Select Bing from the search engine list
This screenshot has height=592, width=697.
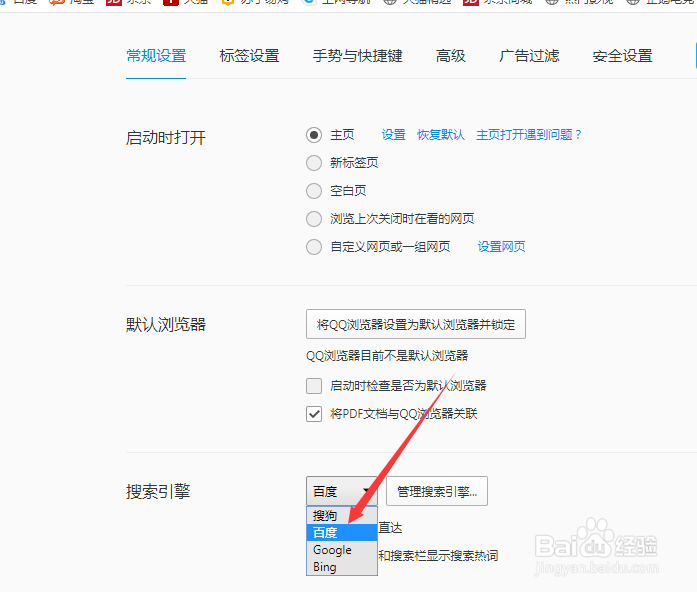pyautogui.click(x=342, y=567)
